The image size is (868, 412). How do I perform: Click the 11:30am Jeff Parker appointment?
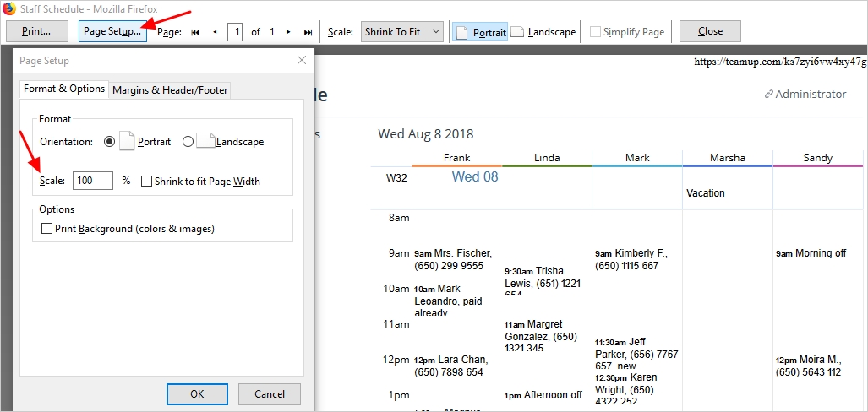pos(636,354)
